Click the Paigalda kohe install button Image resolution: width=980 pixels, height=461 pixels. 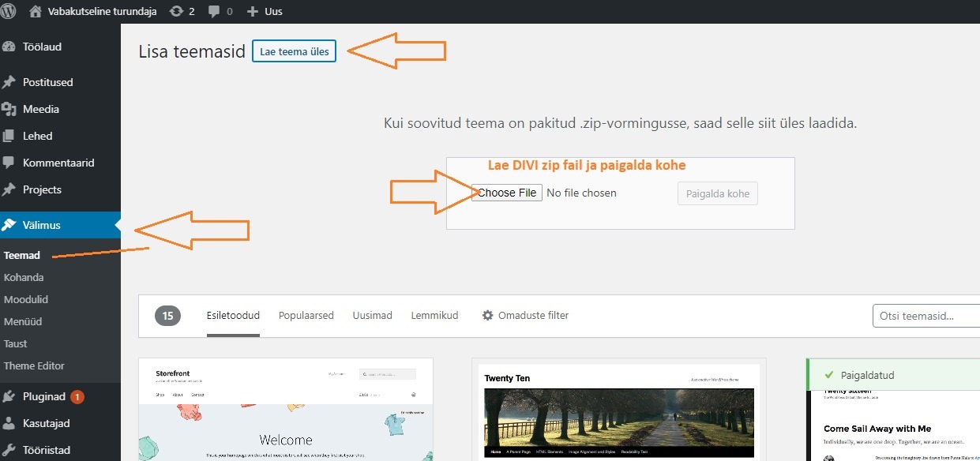[x=718, y=193]
